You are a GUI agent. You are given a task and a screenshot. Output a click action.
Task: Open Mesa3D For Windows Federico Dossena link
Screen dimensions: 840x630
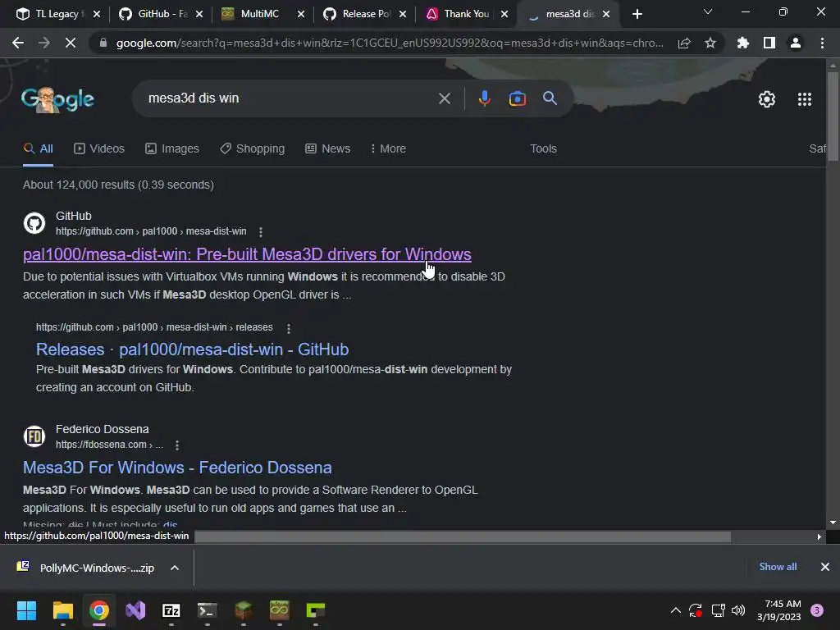(x=177, y=468)
